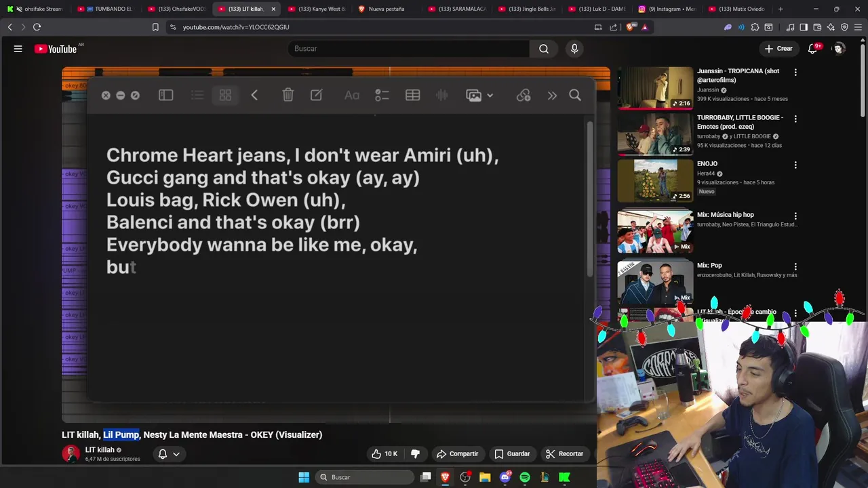Like the video with 10 K thumbs up

384,454
